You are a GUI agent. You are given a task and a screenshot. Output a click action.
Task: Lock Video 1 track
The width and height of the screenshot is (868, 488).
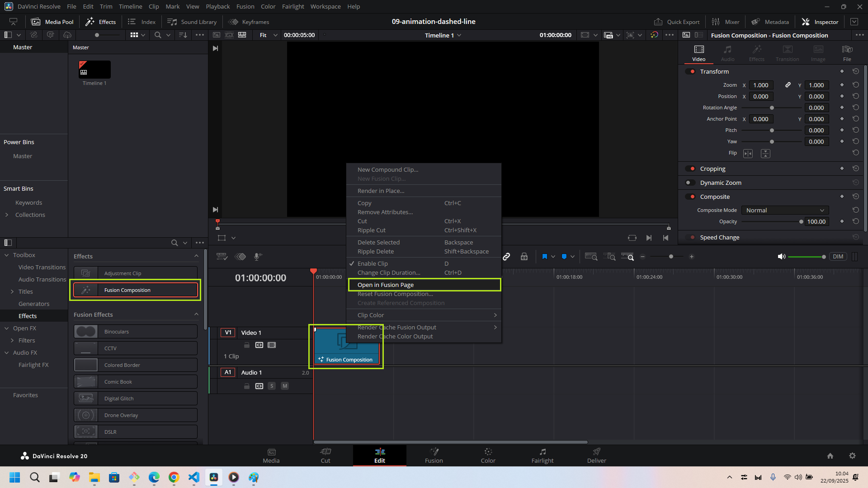(247, 345)
